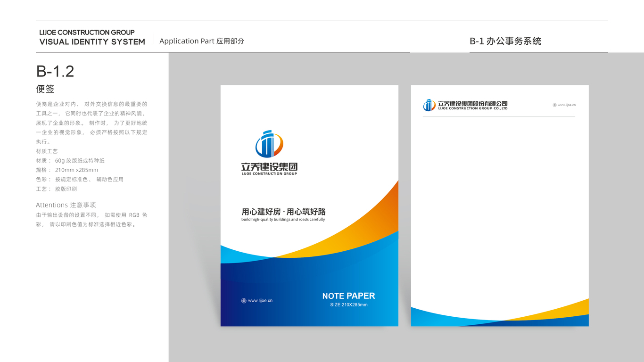The image size is (644, 362).
Task: Click the line '色彩： 按规定标准色、辅助色应用'
Action: (80, 180)
